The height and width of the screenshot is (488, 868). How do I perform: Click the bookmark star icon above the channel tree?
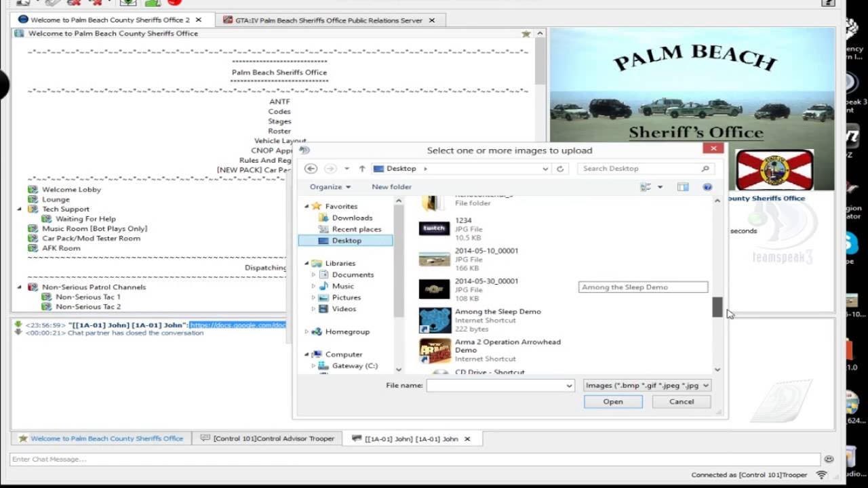pyautogui.click(x=526, y=33)
